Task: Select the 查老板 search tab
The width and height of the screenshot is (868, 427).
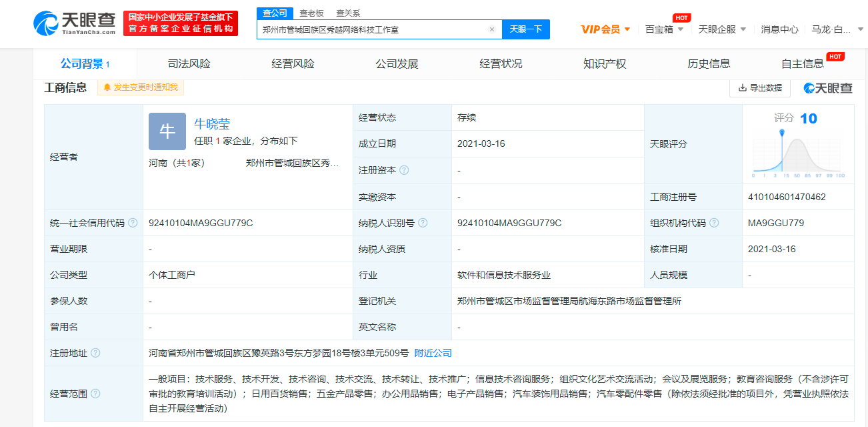Action: click(311, 13)
